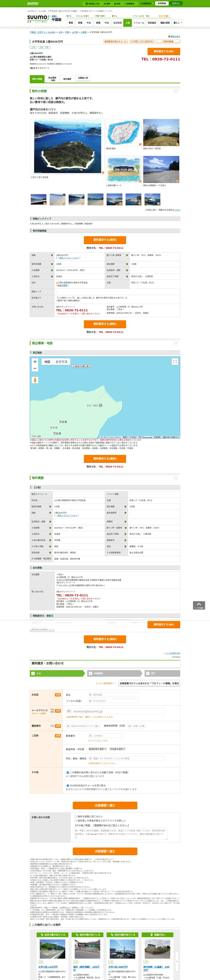Screen dimensions: 210x980
Task: Click the 笠佐八幡宮 shrine marker on map
Action: [x=101, y=405]
